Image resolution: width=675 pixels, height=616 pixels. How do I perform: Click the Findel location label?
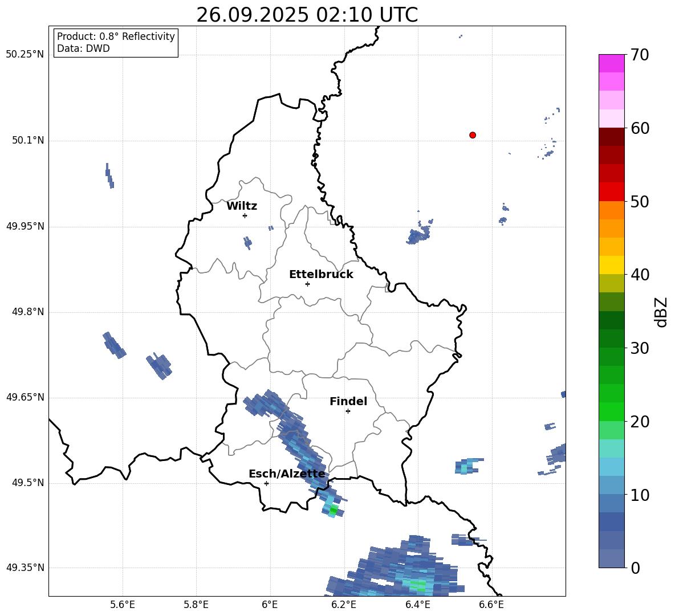[x=348, y=401]
